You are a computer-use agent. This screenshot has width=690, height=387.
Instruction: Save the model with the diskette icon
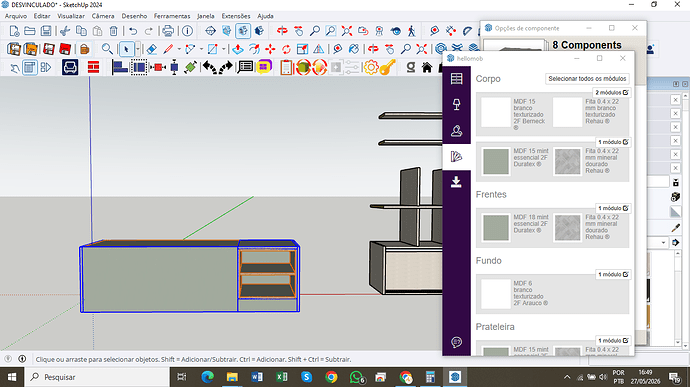(x=46, y=31)
